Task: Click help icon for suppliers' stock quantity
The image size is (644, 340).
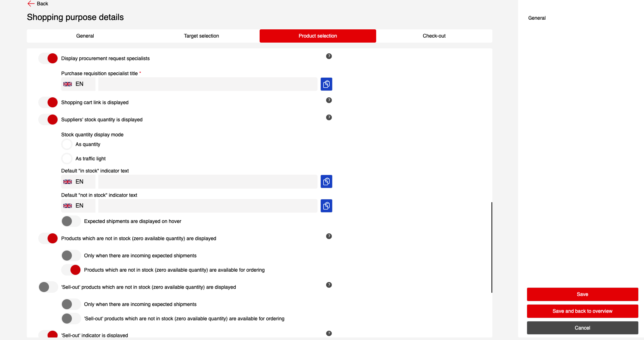Action: click(329, 117)
